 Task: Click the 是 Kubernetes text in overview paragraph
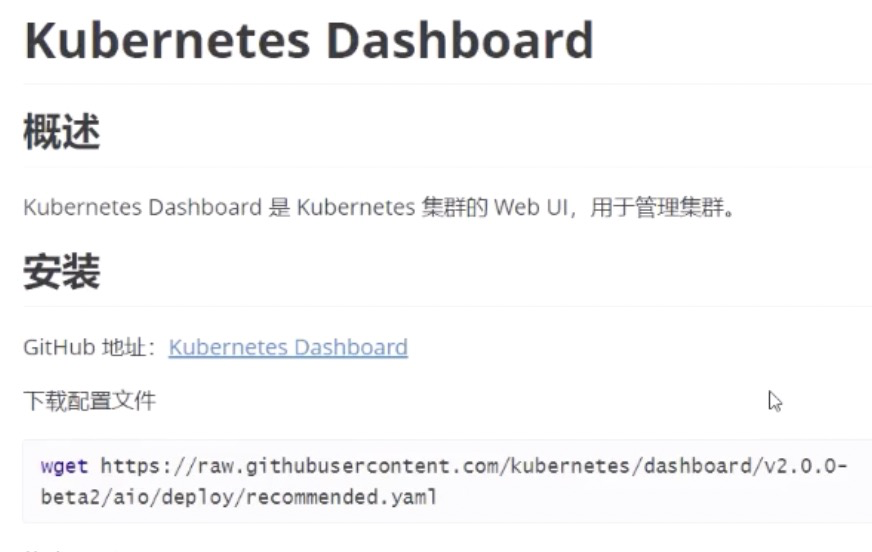pyautogui.click(x=341, y=207)
